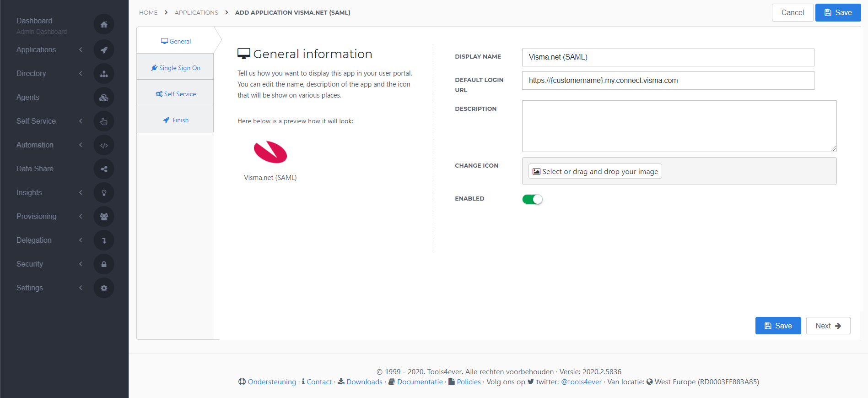The height and width of the screenshot is (398, 868).
Task: Click the Applications rocket icon
Action: pos(104,50)
